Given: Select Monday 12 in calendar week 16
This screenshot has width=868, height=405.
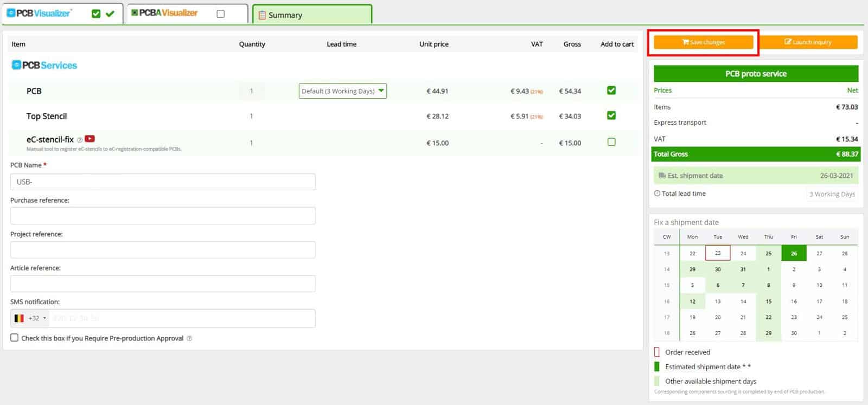Looking at the screenshot, I should [692, 301].
